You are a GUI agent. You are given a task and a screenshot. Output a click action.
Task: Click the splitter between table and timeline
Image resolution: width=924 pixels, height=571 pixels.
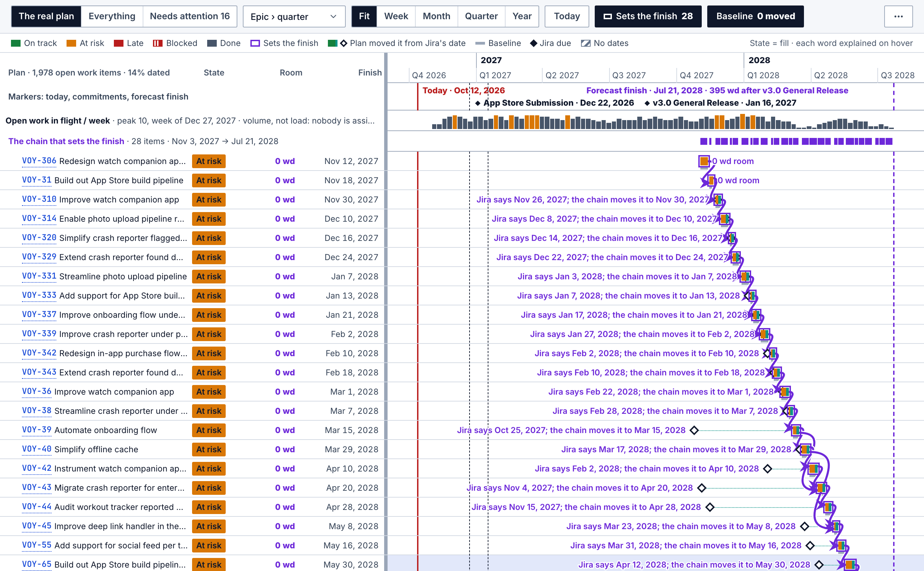386,312
